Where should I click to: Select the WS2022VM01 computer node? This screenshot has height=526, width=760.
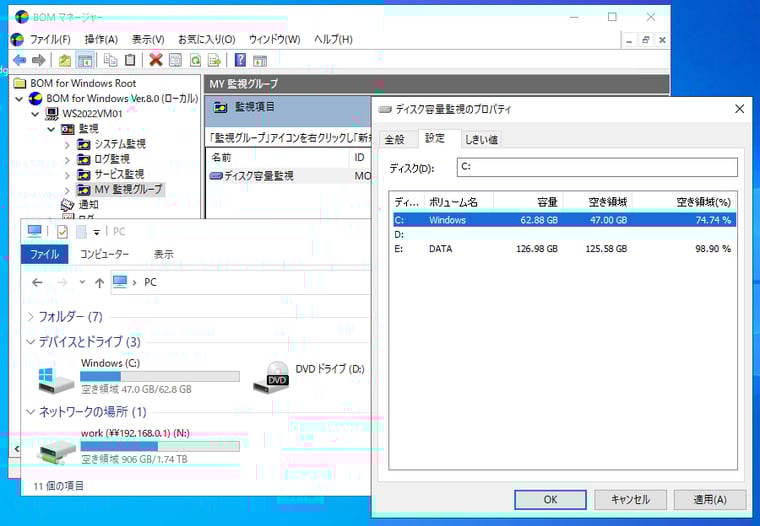[x=92, y=113]
